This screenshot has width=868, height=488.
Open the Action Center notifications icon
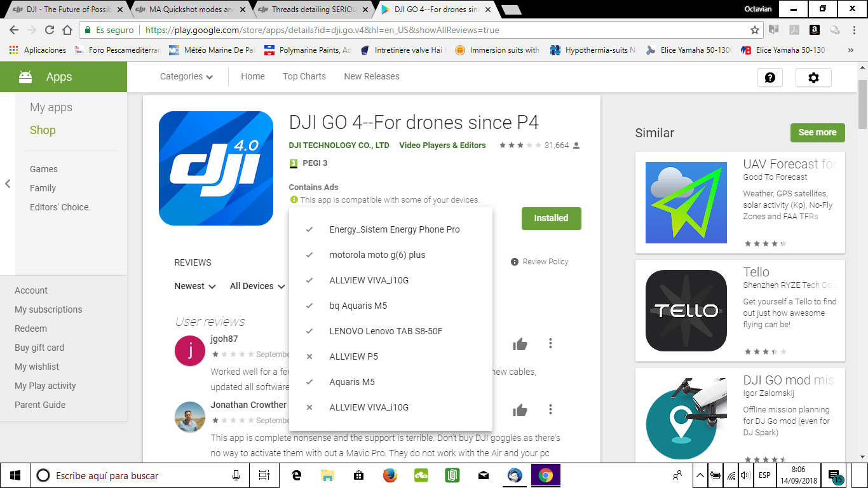pyautogui.click(x=836, y=476)
